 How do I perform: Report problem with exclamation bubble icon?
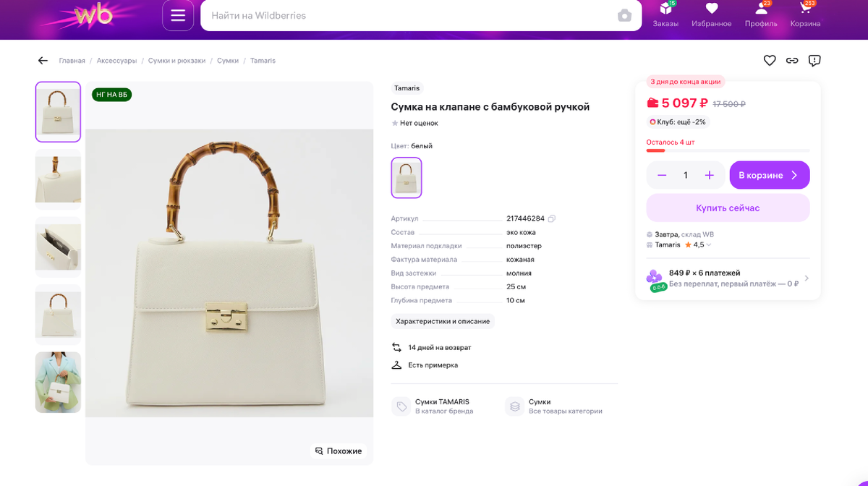point(814,61)
